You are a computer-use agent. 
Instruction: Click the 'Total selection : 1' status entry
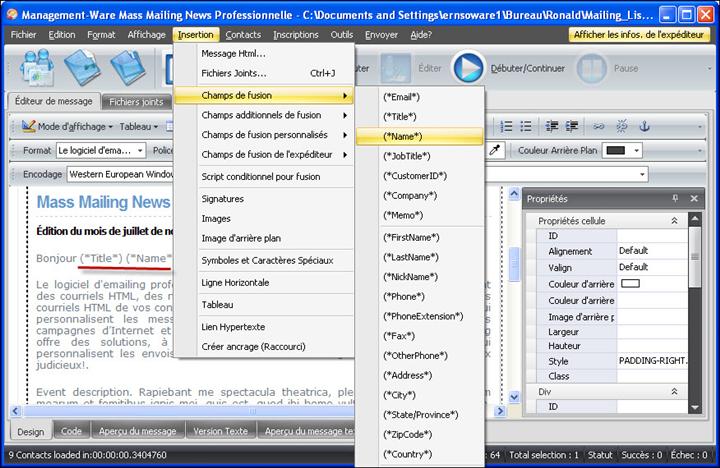coord(544,455)
